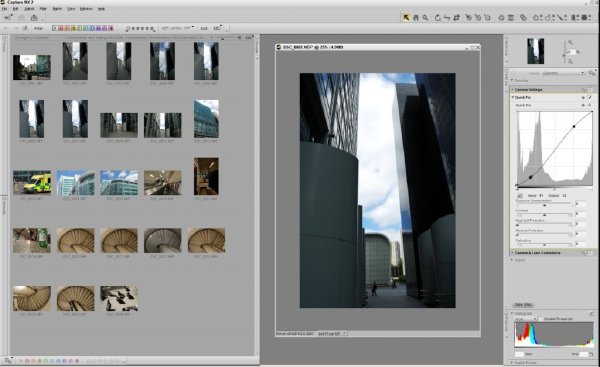This screenshot has height=367, width=600.
Task: Click the Contrast slider
Action: (x=545, y=215)
